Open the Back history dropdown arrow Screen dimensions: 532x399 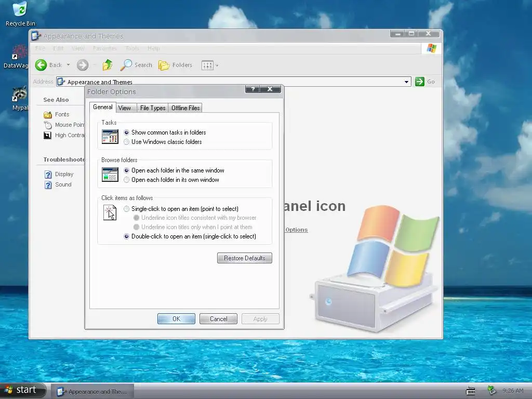(68, 65)
